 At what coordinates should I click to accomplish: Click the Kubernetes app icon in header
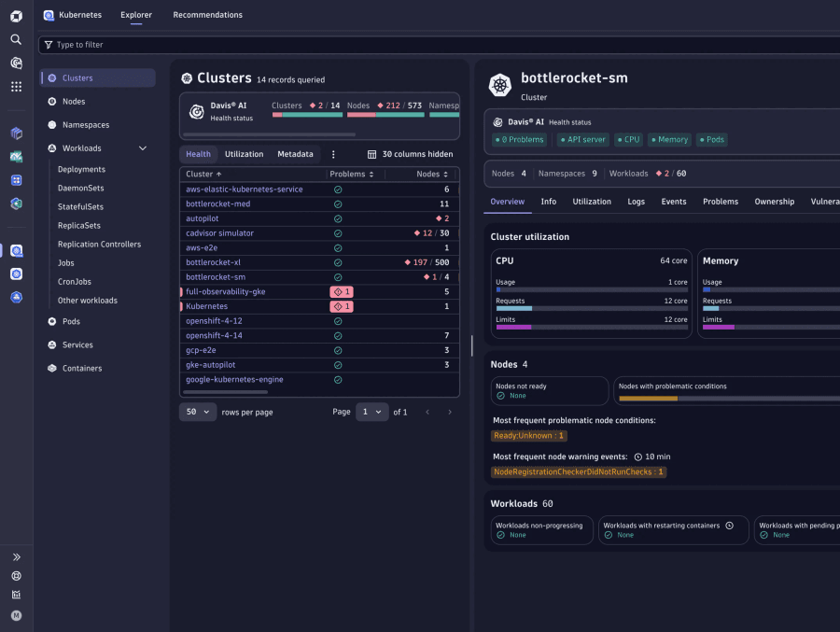click(49, 15)
